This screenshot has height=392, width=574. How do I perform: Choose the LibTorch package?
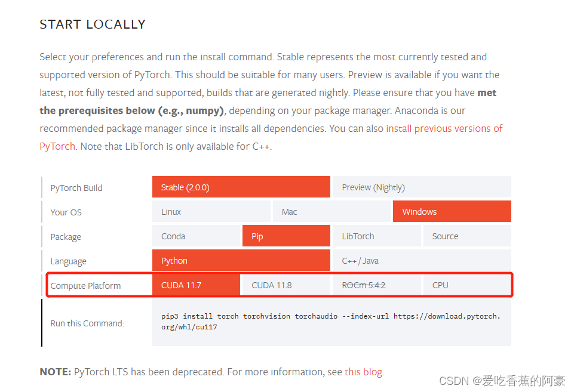tap(376, 236)
